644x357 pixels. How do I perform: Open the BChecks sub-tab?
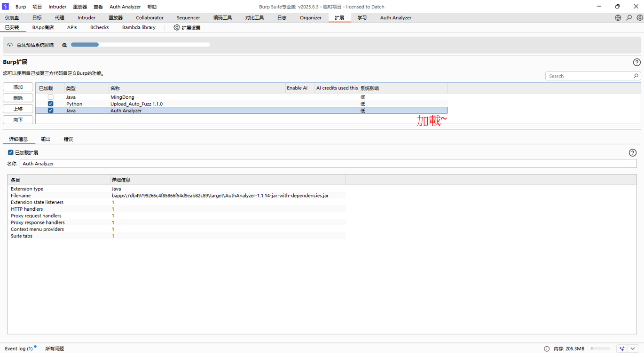click(99, 27)
